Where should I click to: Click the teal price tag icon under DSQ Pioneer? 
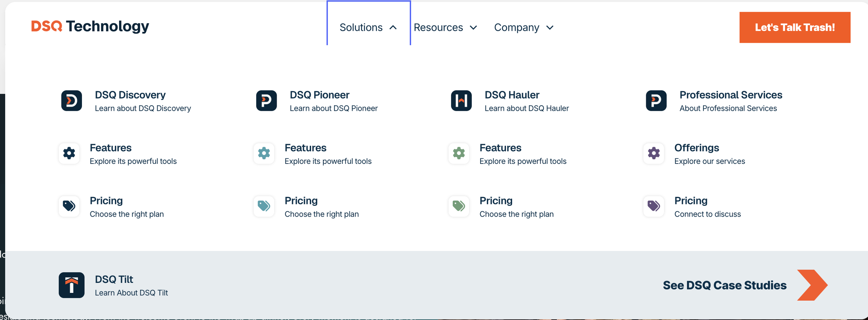click(264, 206)
